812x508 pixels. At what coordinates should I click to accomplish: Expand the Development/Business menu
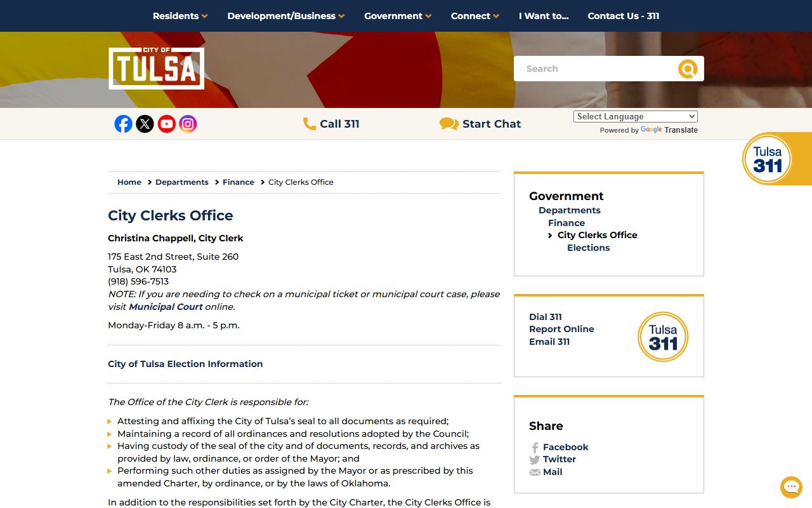coord(285,16)
